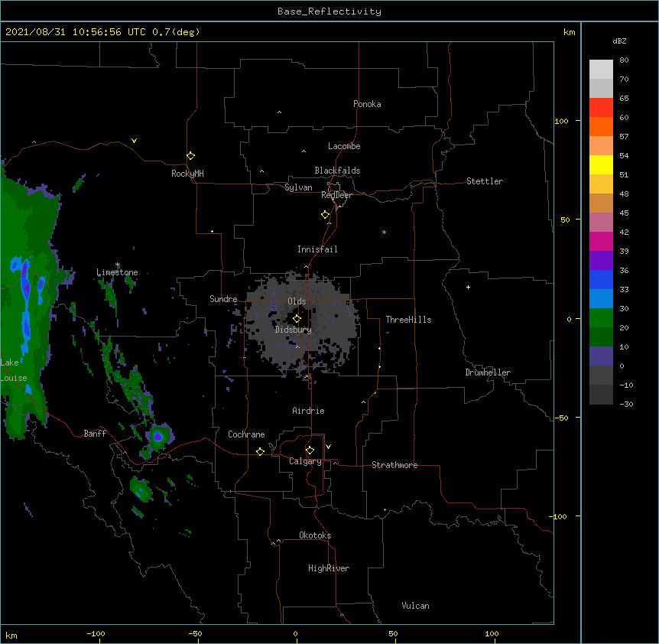Click the Banff map label
Viewport: 659px width, 644px height.
click(x=95, y=434)
